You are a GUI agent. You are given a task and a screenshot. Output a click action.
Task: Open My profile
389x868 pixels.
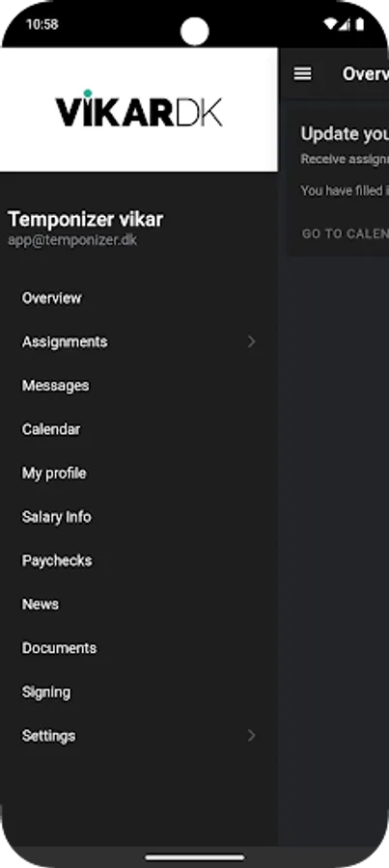pos(54,474)
